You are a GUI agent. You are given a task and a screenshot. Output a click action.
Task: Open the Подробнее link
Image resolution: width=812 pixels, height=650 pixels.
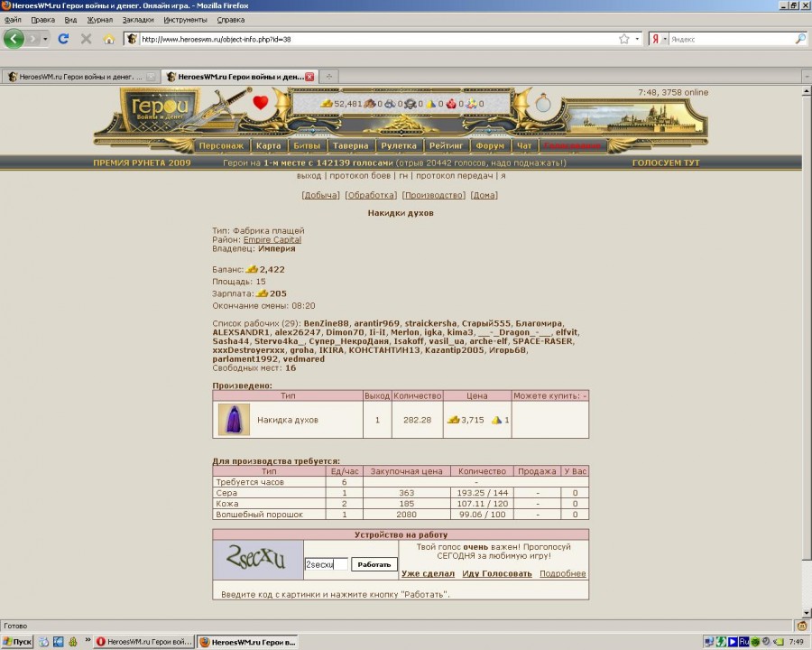click(563, 574)
